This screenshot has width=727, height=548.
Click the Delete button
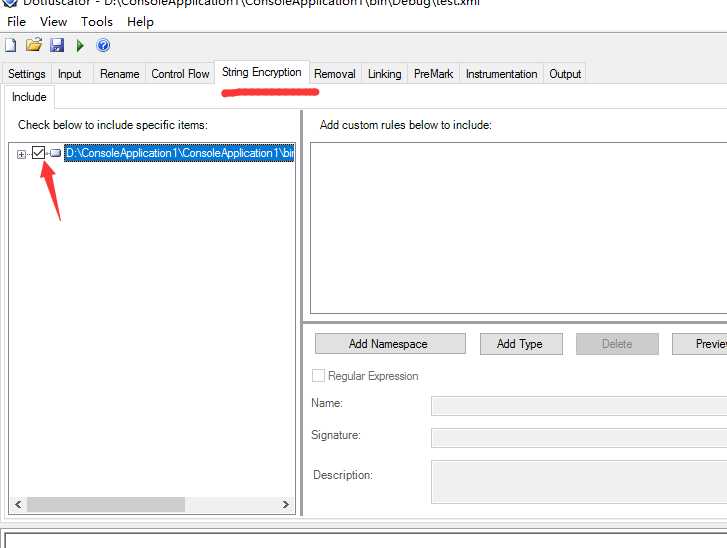coord(617,344)
